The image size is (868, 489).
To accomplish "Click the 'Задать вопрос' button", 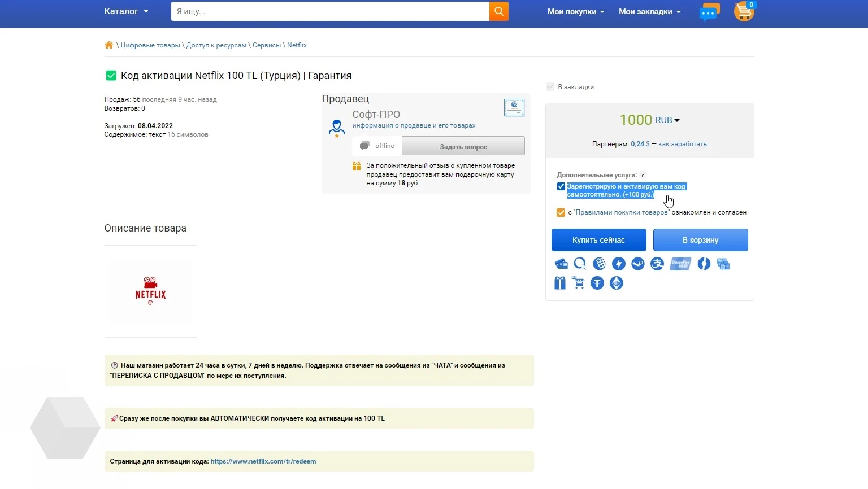I will 463,146.
